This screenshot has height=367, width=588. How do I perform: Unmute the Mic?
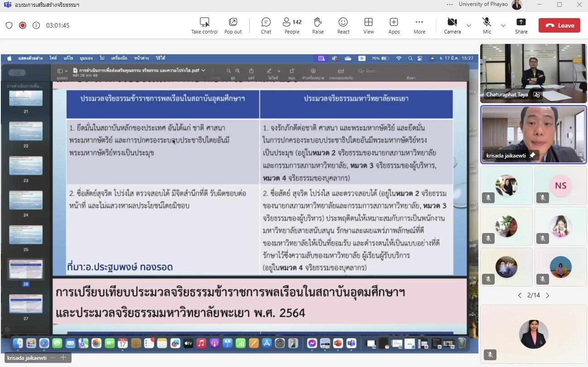click(487, 25)
